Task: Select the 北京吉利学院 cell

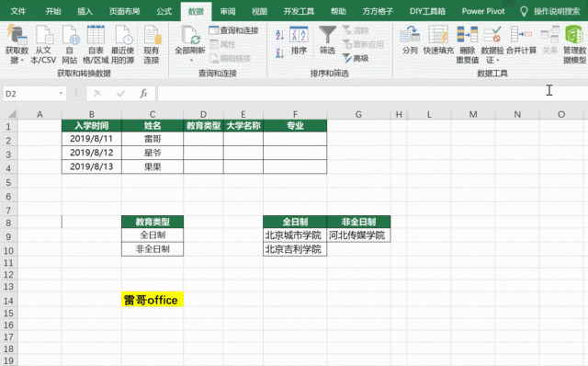Action: (x=295, y=249)
